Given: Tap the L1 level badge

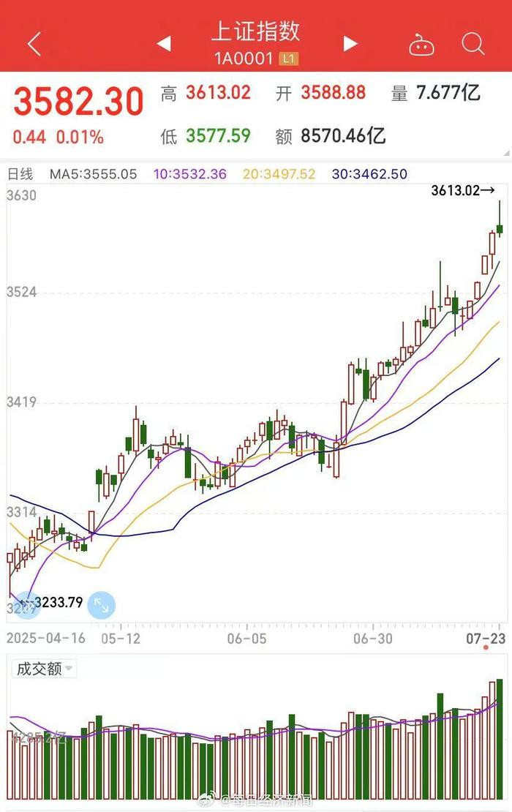Looking at the screenshot, I should tap(289, 59).
